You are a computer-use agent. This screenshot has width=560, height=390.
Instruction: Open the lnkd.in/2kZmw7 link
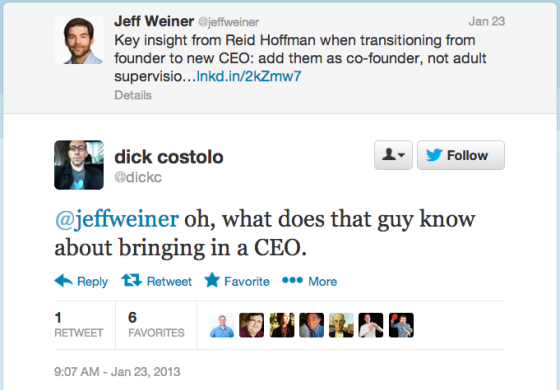(249, 76)
